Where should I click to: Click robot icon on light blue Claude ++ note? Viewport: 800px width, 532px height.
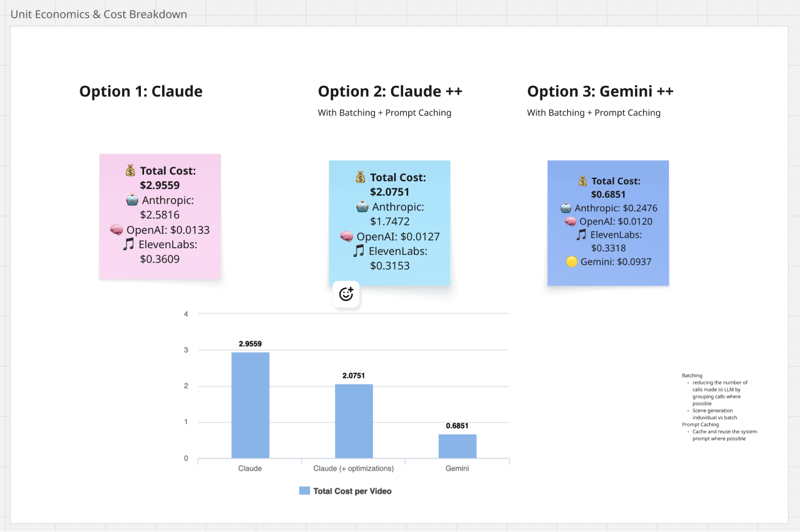point(362,207)
